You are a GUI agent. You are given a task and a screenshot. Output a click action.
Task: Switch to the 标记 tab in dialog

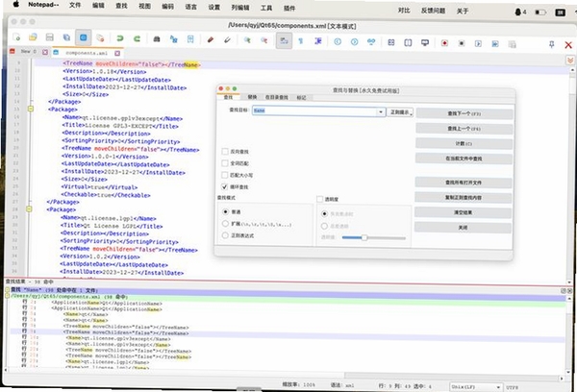click(x=301, y=98)
